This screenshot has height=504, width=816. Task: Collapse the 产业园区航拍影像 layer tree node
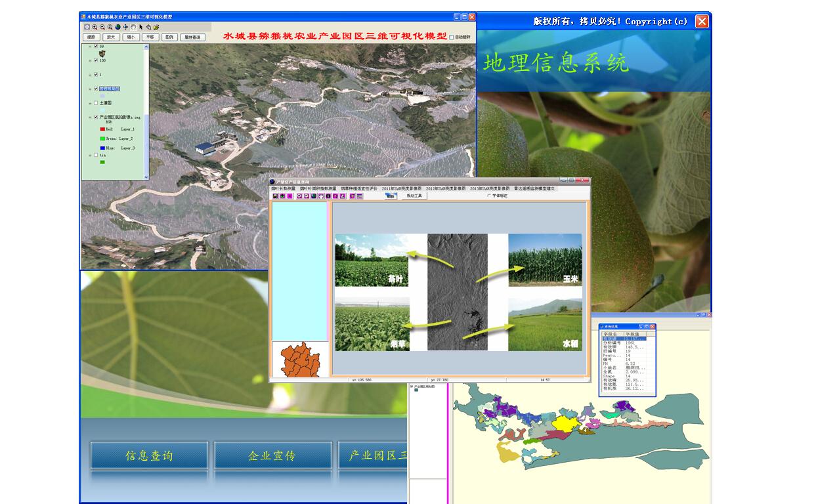(90, 118)
